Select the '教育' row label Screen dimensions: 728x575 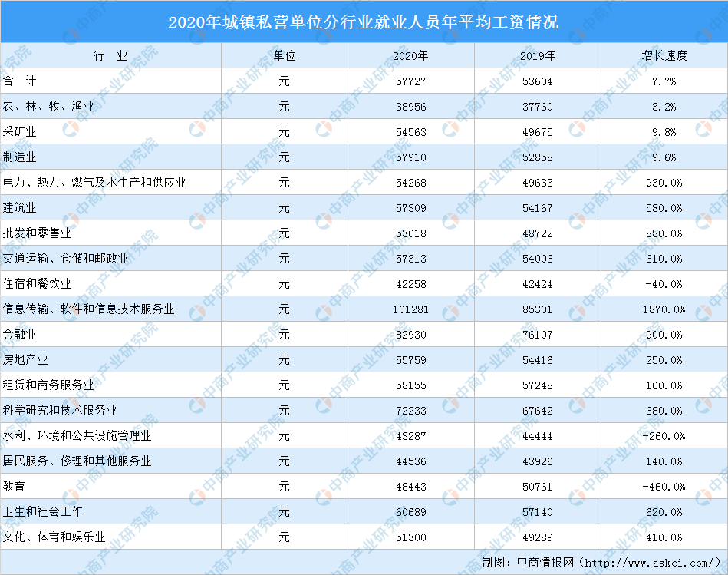[14, 486]
